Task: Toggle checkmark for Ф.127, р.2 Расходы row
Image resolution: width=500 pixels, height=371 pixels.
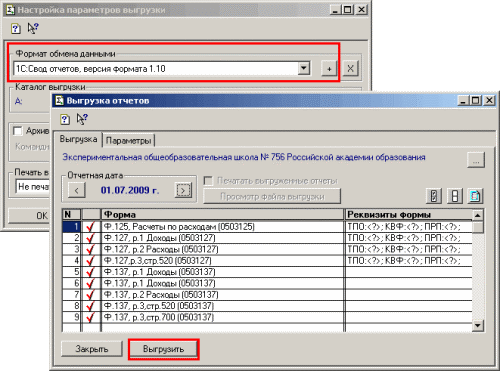Action: point(90,249)
